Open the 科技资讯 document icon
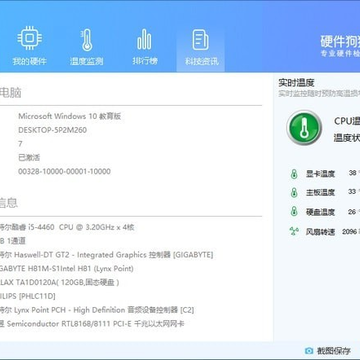The height and width of the screenshot is (360, 360). 201,40
